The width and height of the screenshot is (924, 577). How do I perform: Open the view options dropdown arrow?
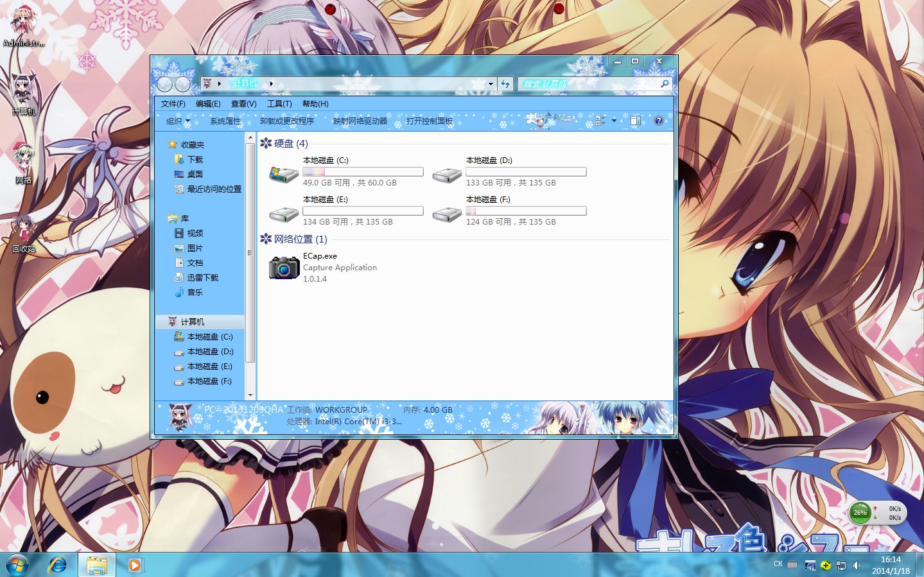pos(614,121)
